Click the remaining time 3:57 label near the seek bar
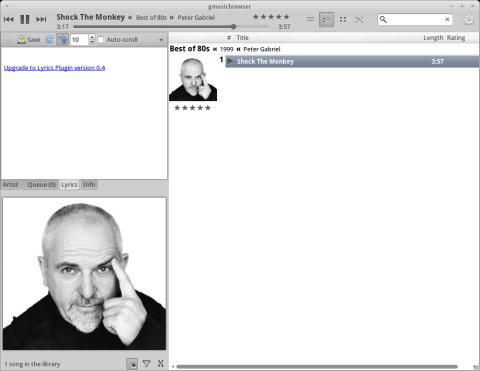Screen dimensions: 480x371 [284, 27]
